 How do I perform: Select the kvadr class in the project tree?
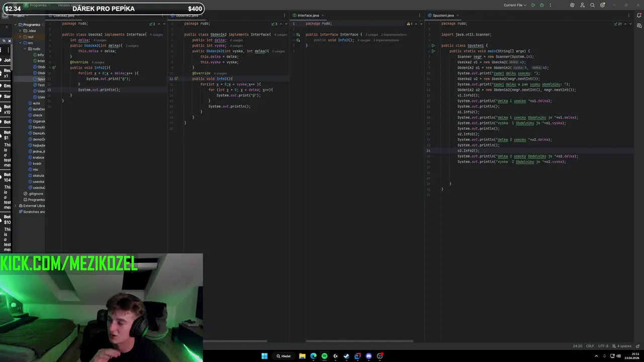click(x=37, y=163)
